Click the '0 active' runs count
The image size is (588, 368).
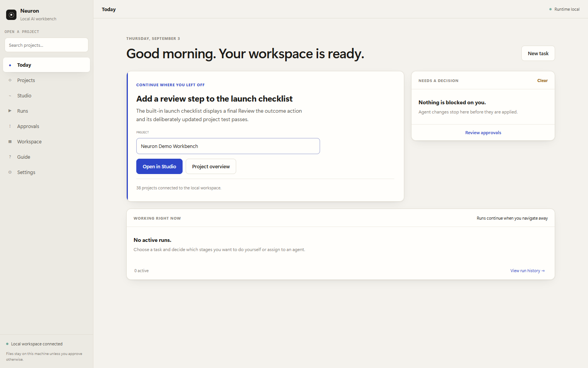141,271
